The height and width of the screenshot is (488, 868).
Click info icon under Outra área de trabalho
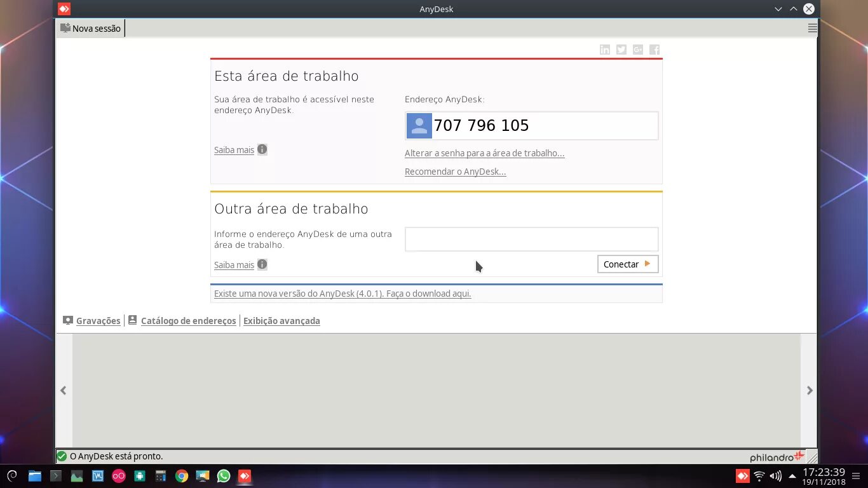point(262,264)
